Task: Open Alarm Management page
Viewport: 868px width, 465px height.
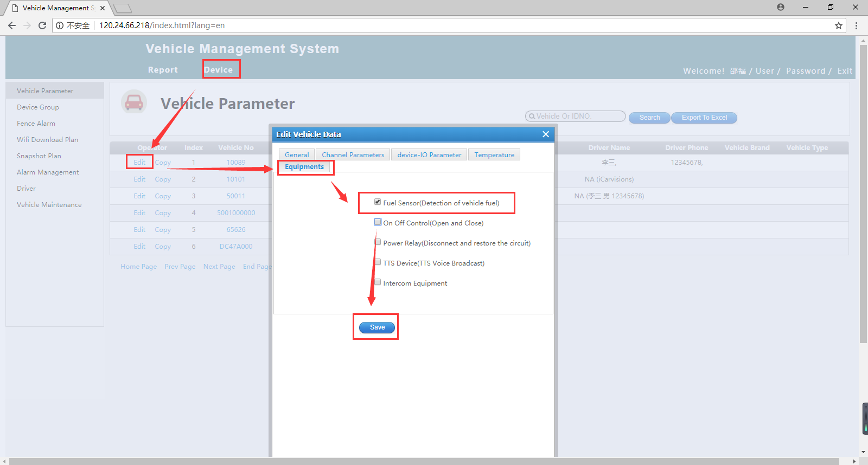Action: tap(48, 172)
